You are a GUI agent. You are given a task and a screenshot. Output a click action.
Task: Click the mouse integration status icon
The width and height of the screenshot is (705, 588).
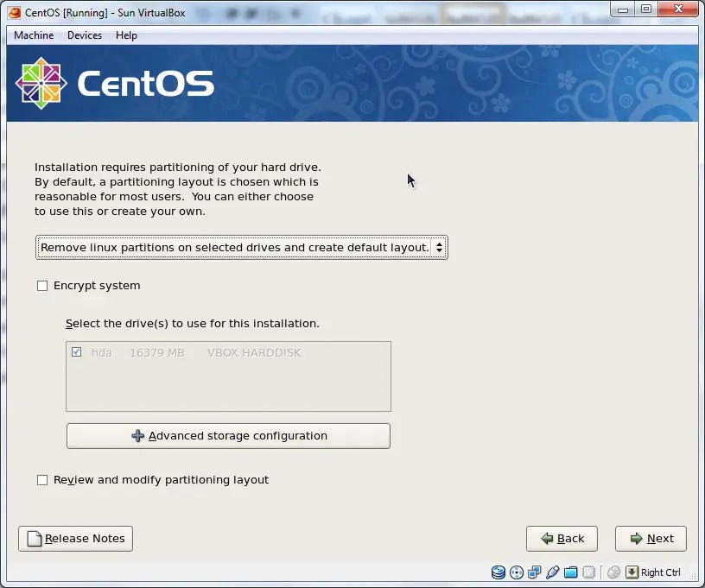(613, 572)
